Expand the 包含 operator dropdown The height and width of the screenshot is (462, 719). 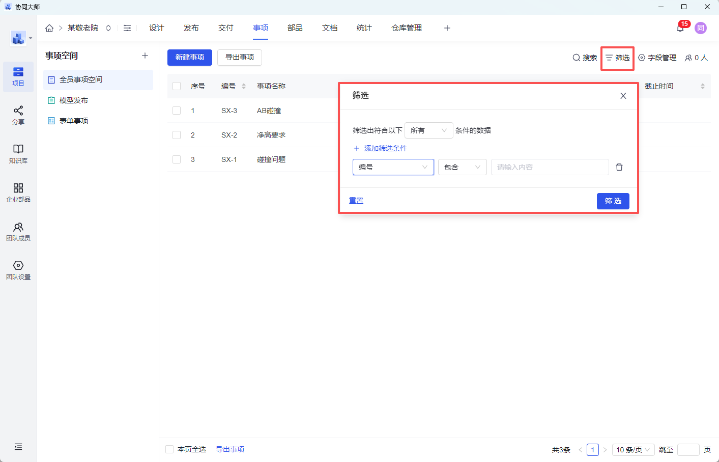[x=462, y=167]
